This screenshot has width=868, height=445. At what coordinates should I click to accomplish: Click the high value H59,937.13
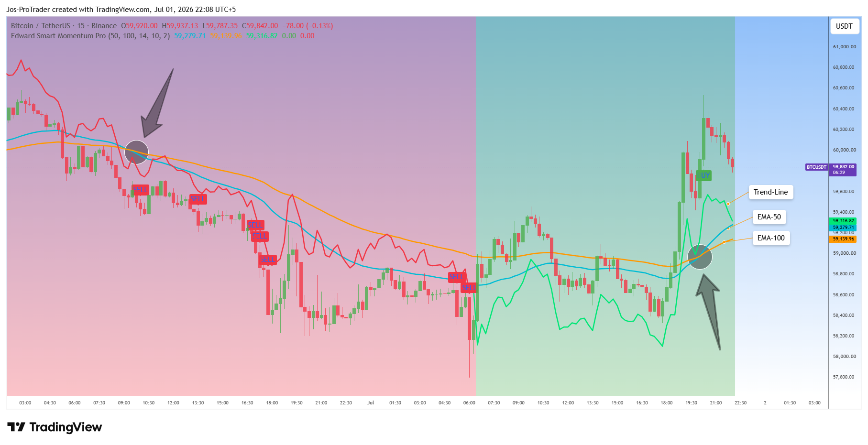tap(180, 26)
